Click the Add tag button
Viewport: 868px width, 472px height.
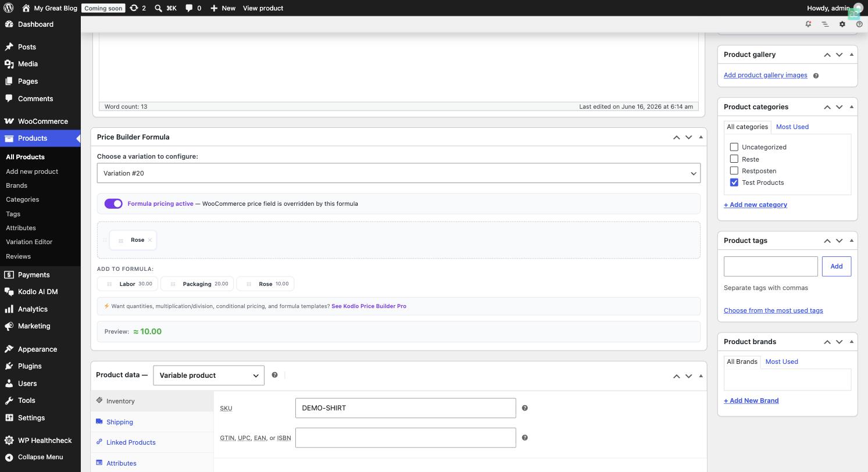click(x=837, y=266)
